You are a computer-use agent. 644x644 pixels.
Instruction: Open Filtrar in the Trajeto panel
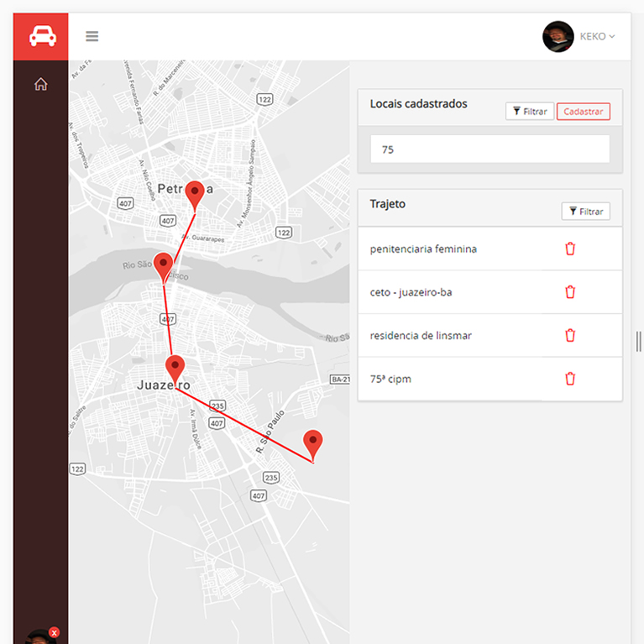pos(585,212)
